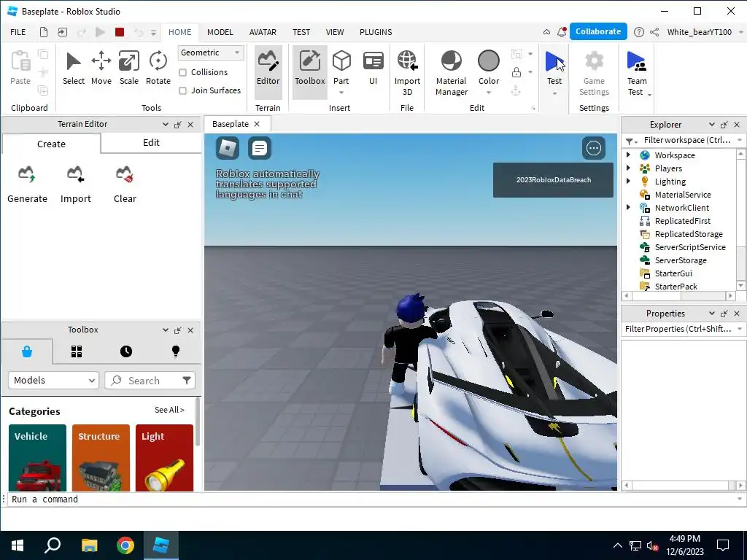Toggle the lock tool in Edit group

[x=516, y=72]
